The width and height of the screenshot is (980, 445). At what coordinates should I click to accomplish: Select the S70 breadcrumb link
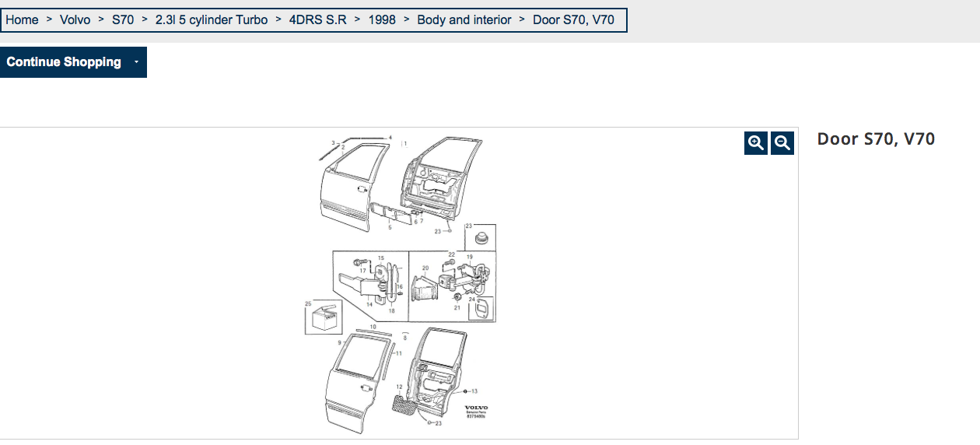pos(123,20)
